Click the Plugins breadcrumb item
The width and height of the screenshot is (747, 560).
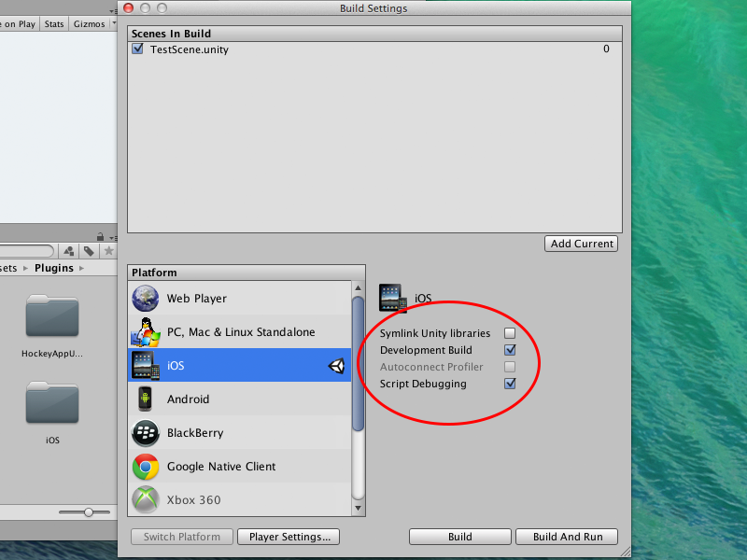coord(54,268)
